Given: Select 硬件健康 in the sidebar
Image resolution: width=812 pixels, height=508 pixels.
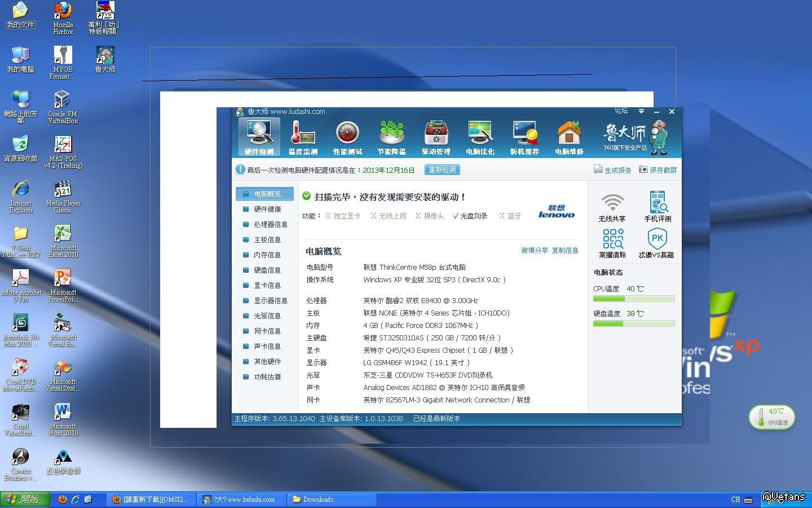Looking at the screenshot, I should [267, 209].
